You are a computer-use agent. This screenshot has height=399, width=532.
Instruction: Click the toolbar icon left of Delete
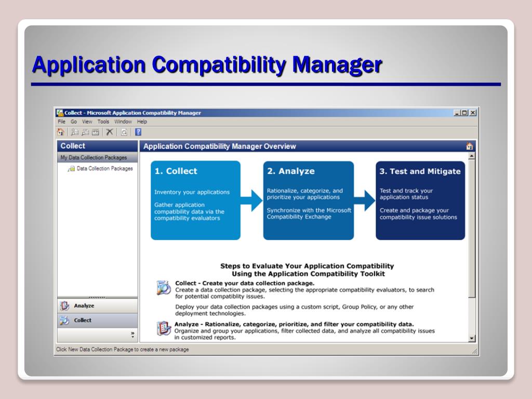(x=96, y=132)
